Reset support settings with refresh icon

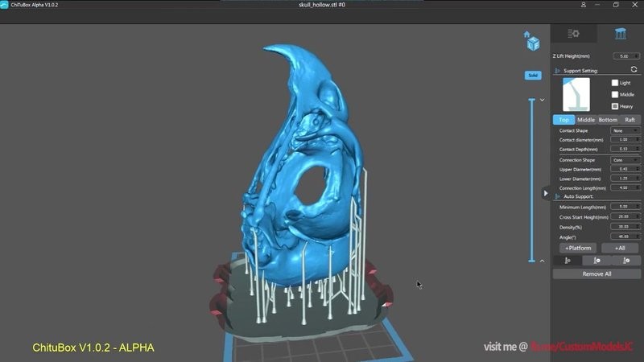pyautogui.click(x=634, y=70)
